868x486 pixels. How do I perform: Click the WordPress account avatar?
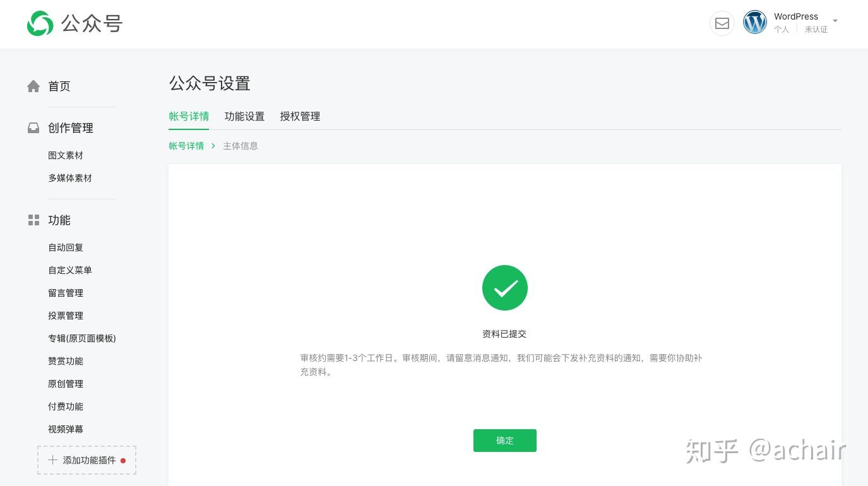pyautogui.click(x=755, y=23)
